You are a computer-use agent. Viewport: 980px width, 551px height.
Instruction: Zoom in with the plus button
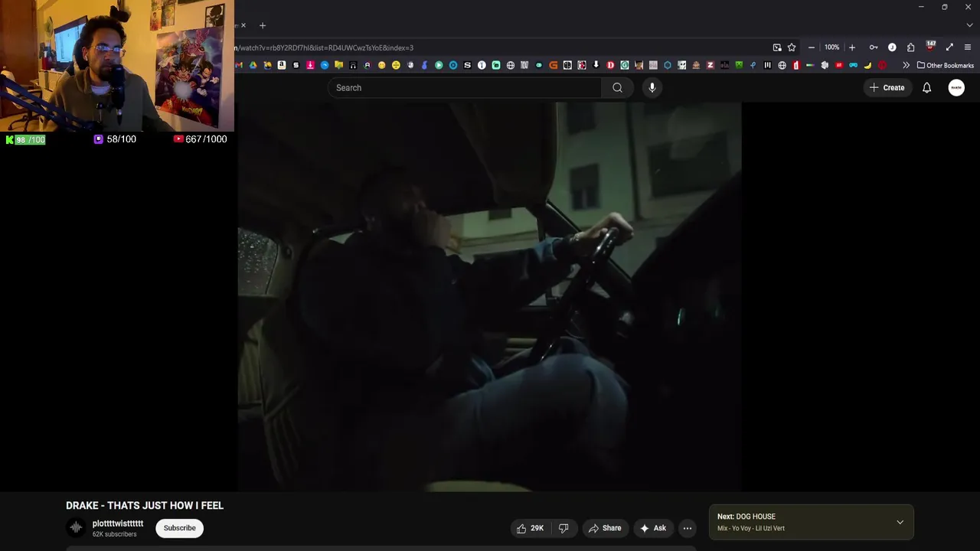point(851,47)
